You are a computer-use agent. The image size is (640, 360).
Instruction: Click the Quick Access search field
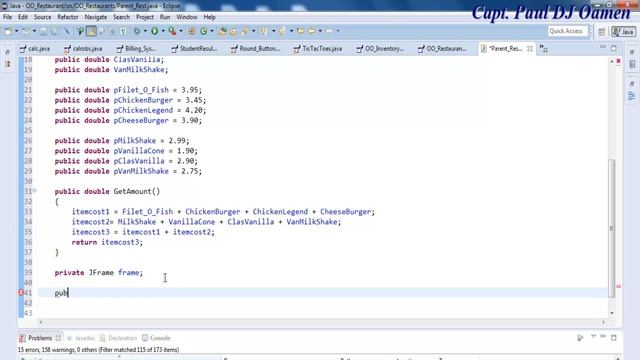coord(568,31)
